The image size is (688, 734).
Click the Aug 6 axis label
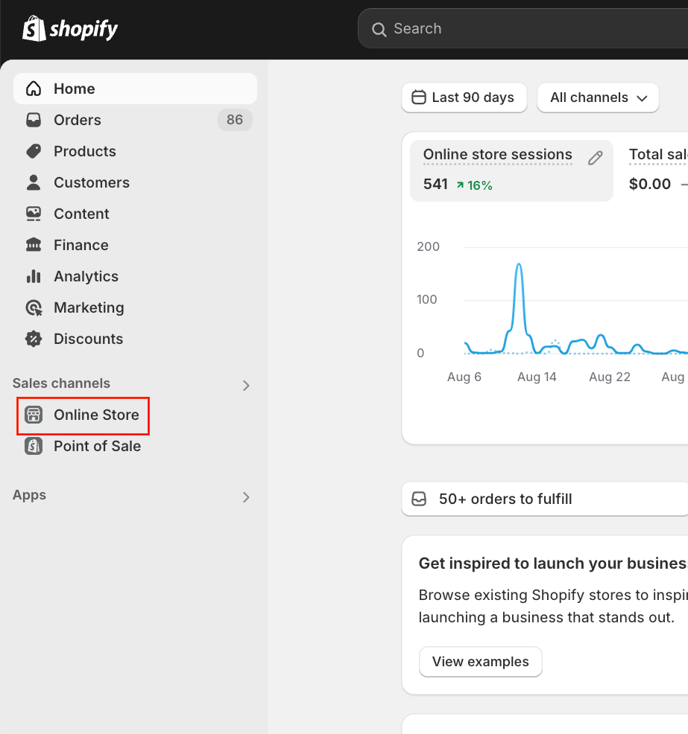pyautogui.click(x=464, y=377)
